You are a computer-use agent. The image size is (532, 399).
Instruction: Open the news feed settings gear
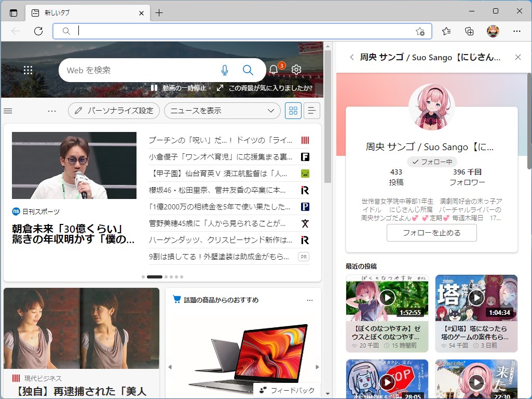click(x=296, y=69)
